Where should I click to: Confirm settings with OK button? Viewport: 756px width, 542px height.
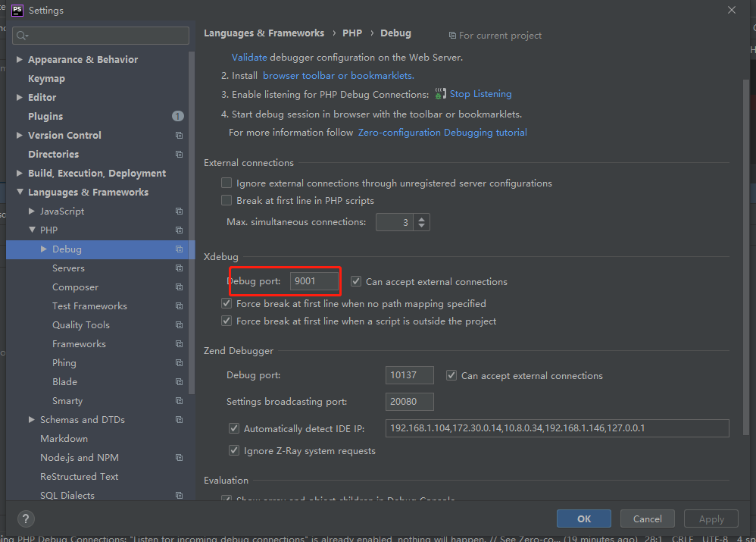point(584,519)
